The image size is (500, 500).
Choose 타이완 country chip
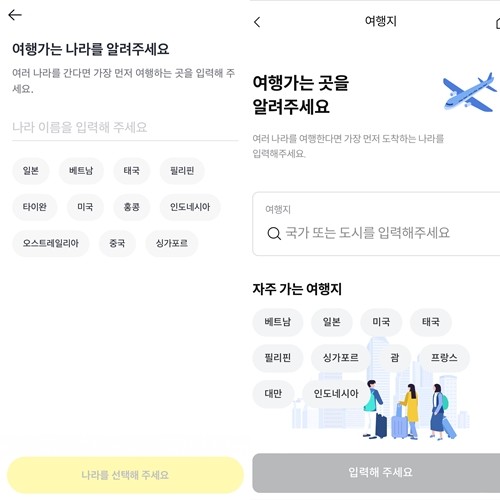pyautogui.click(x=35, y=207)
